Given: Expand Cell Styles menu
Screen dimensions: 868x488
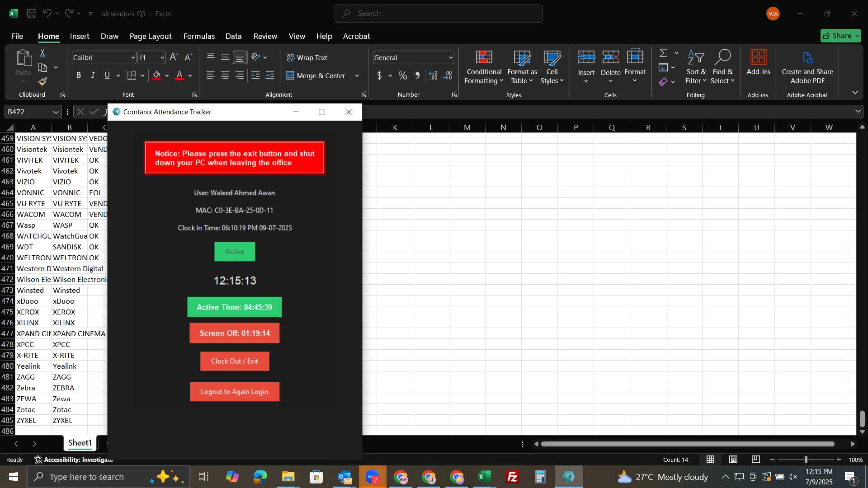Looking at the screenshot, I should pos(552,66).
